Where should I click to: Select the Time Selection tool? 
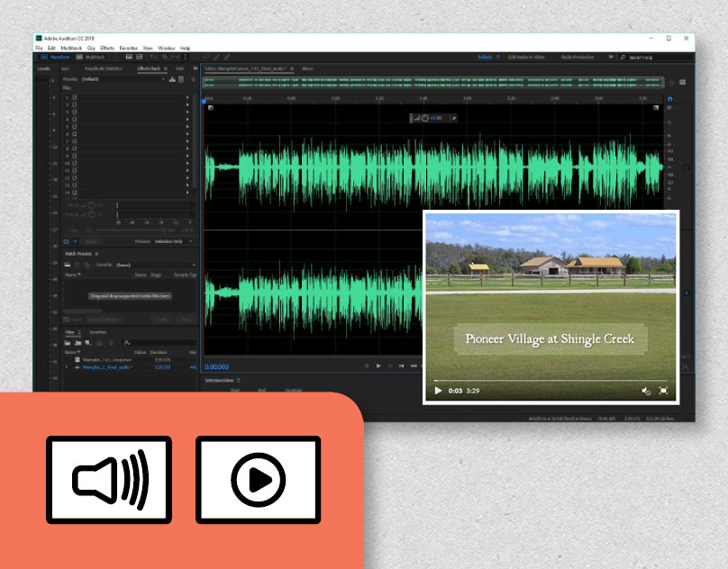(185, 57)
